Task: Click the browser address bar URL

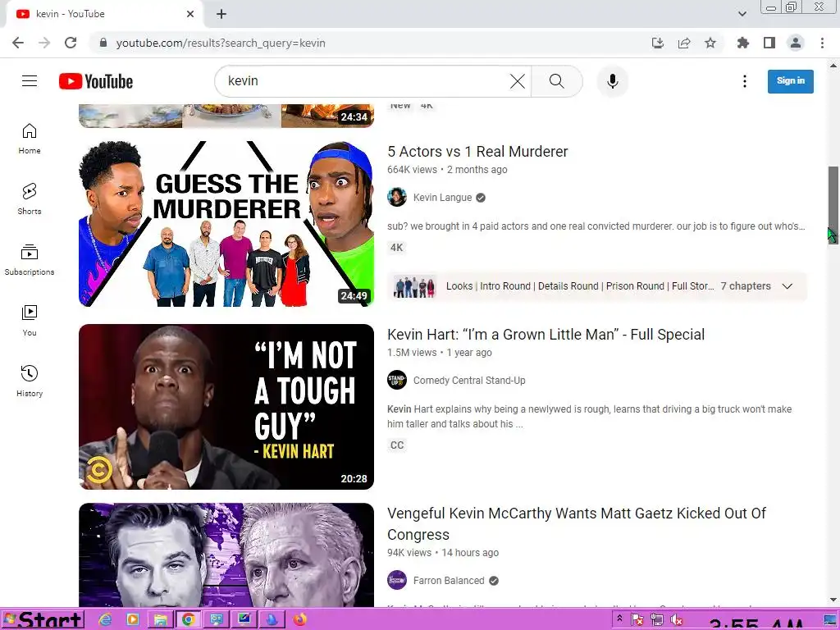Action: (x=220, y=43)
